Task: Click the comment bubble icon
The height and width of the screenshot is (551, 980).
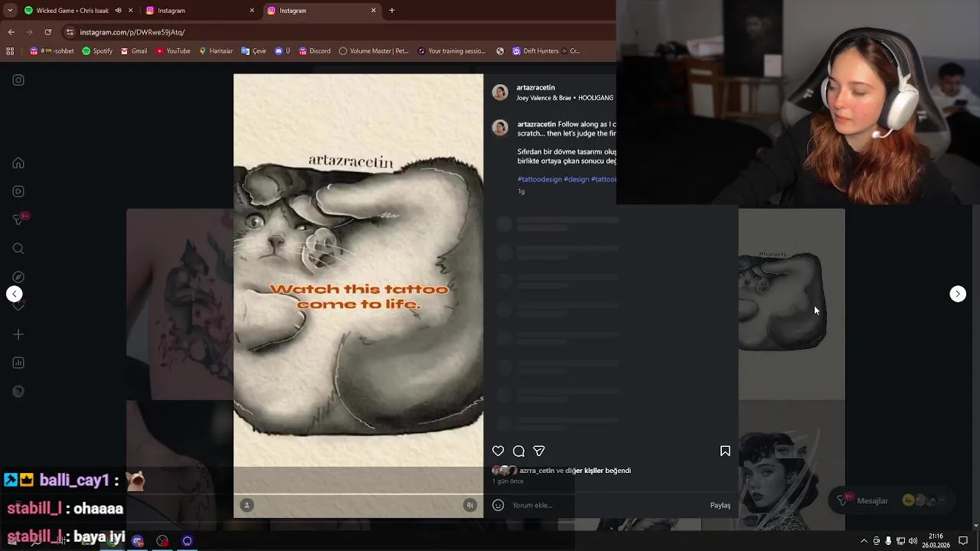Action: 518,451
